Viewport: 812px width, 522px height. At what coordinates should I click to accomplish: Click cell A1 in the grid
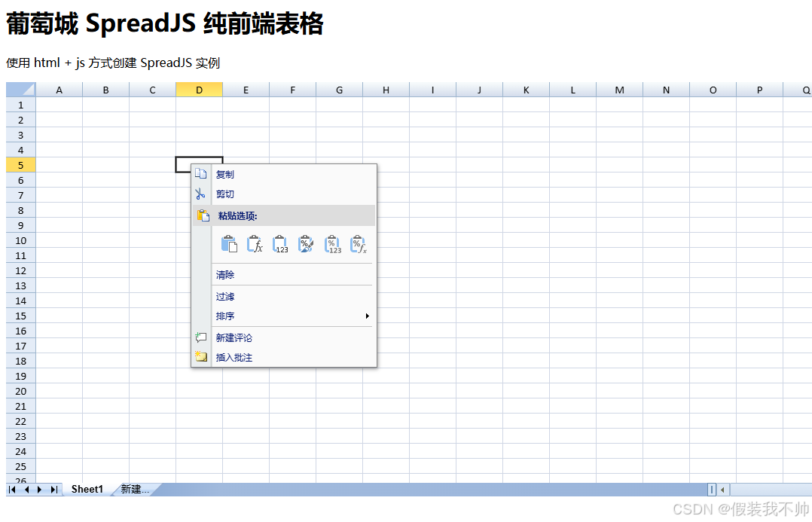pos(59,105)
